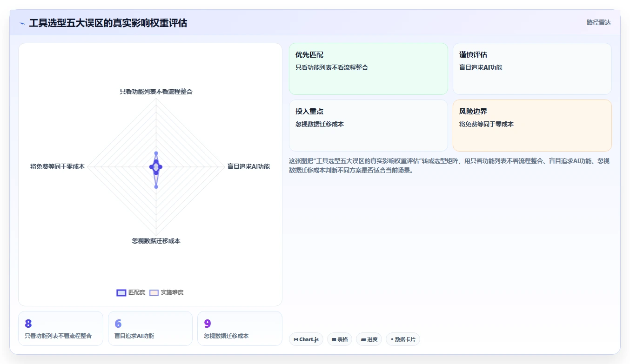Open the 风险边界 card
630x364 pixels.
(532, 126)
